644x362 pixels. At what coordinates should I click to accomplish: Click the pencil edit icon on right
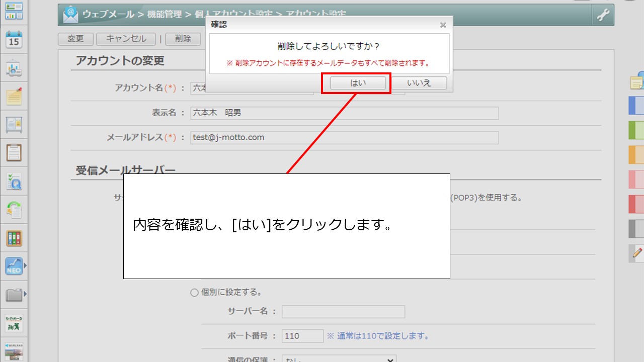tap(637, 253)
